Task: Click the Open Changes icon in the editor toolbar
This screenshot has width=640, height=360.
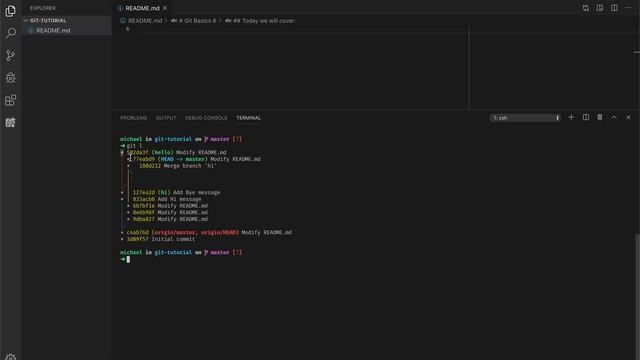Action: coord(586,8)
